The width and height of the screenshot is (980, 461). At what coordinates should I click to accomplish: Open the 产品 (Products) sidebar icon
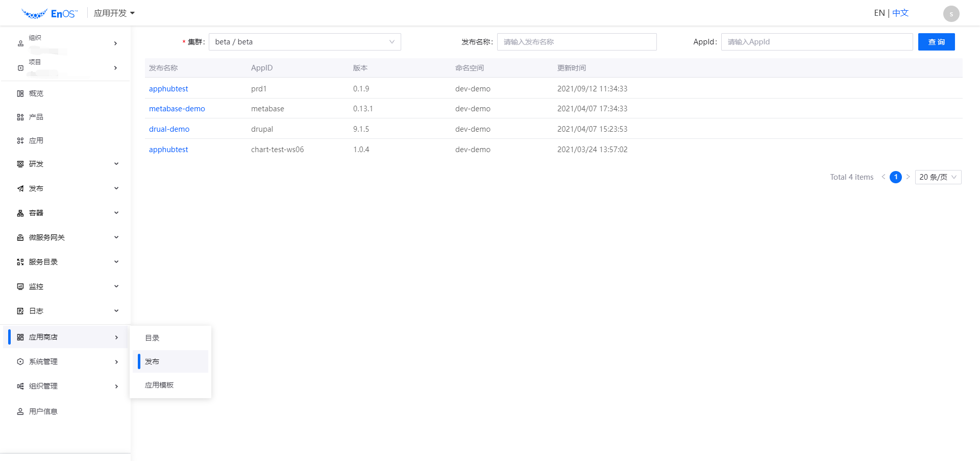click(20, 116)
